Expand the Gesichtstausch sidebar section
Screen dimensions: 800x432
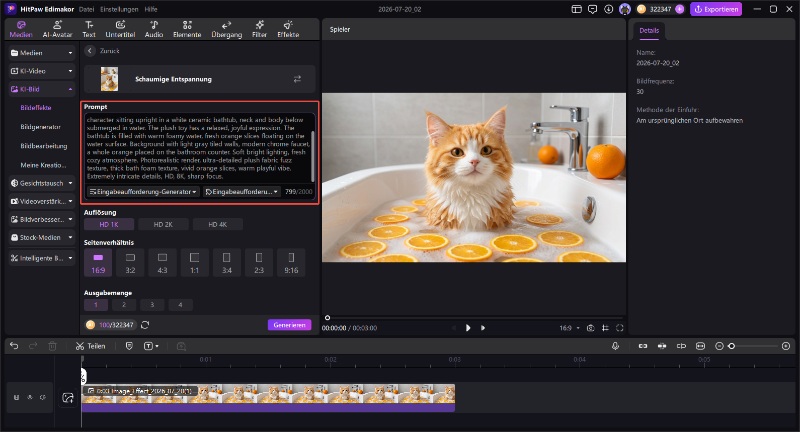click(x=42, y=183)
